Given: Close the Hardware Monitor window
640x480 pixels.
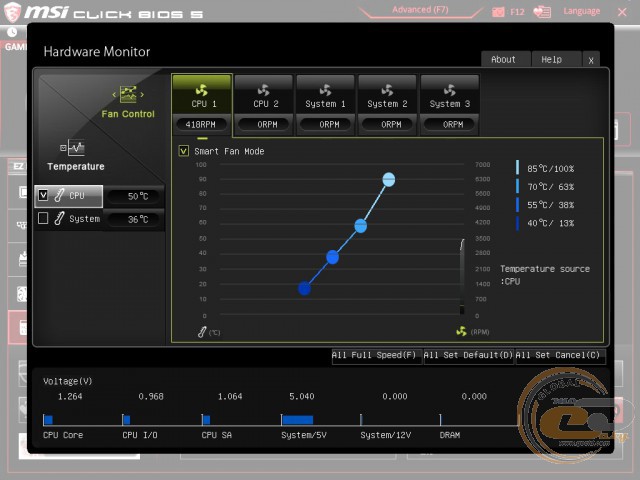Looking at the screenshot, I should (x=591, y=60).
